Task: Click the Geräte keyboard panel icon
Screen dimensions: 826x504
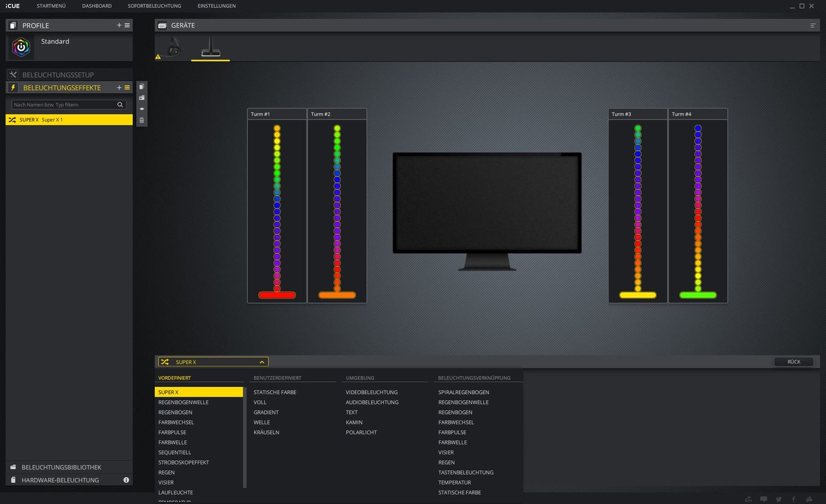Action: [x=162, y=26]
